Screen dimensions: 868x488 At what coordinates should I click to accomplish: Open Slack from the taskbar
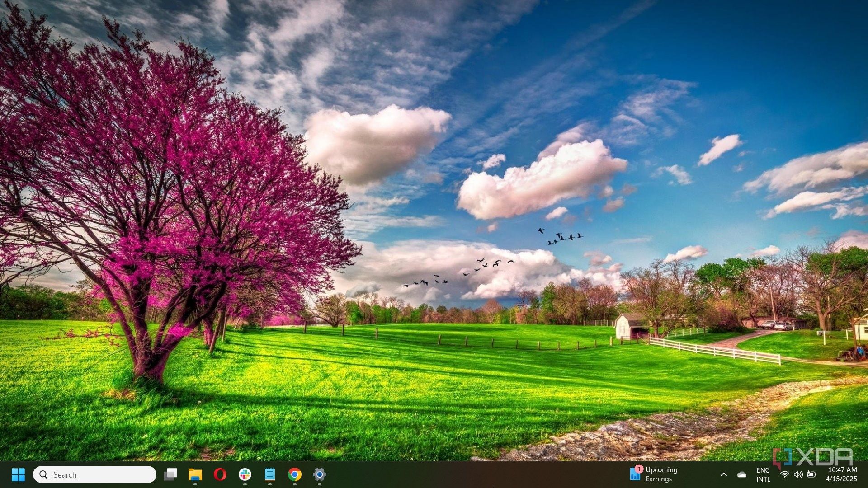245,475
